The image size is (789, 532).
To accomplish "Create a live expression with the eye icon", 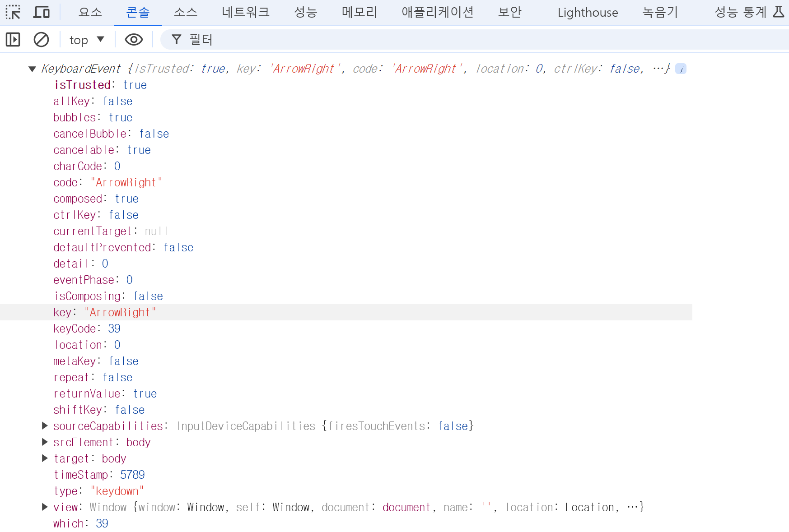I will tap(133, 40).
